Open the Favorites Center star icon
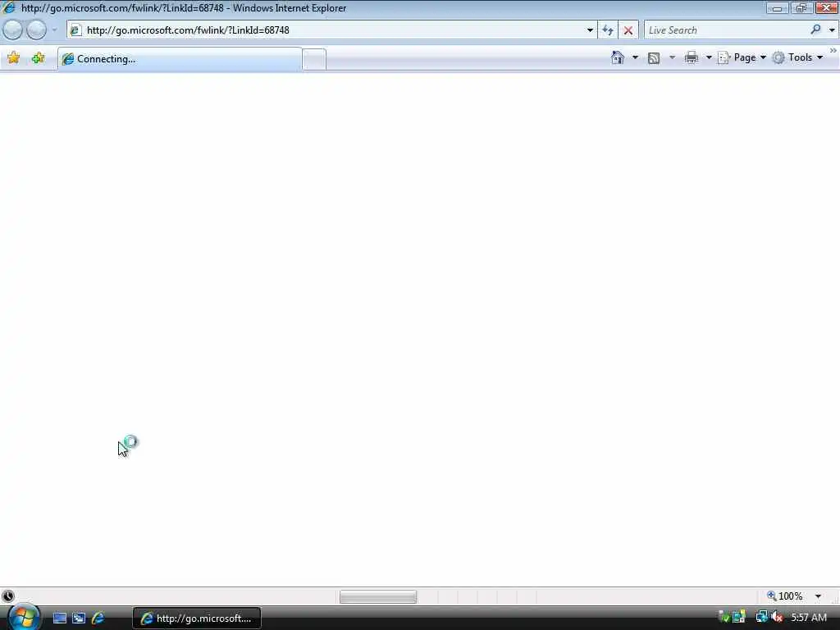Image resolution: width=840 pixels, height=630 pixels. coord(13,58)
